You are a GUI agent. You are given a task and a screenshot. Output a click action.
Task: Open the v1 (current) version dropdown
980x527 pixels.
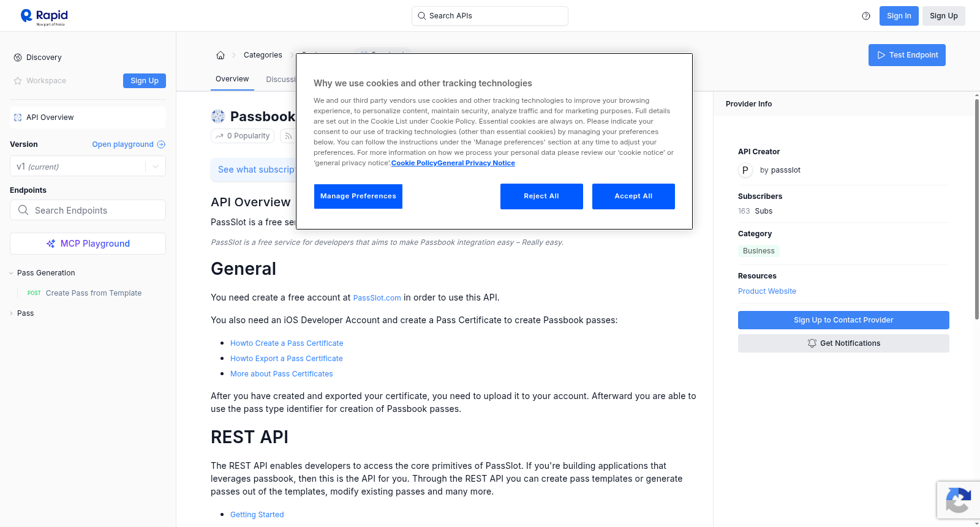pyautogui.click(x=88, y=166)
